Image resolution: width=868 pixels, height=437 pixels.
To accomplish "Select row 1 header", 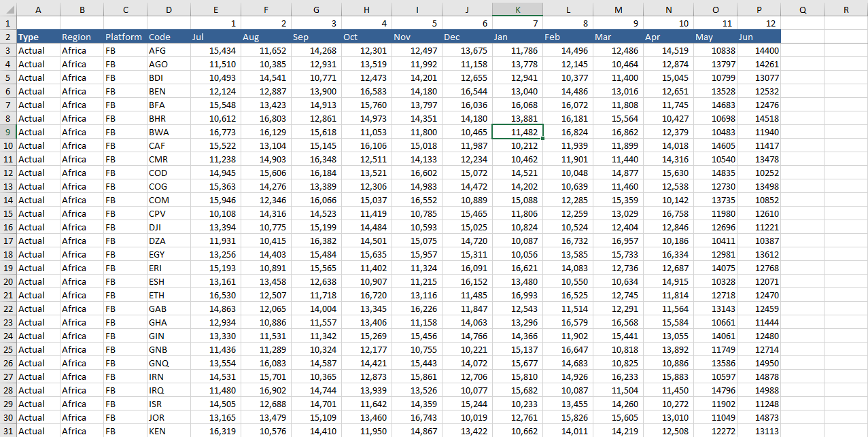I will (x=8, y=23).
